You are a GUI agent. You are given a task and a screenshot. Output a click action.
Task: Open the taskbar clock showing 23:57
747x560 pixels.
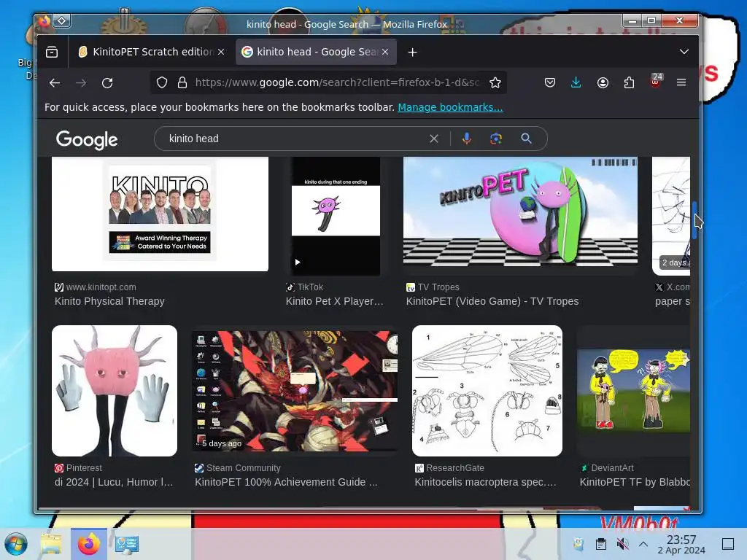click(x=681, y=544)
